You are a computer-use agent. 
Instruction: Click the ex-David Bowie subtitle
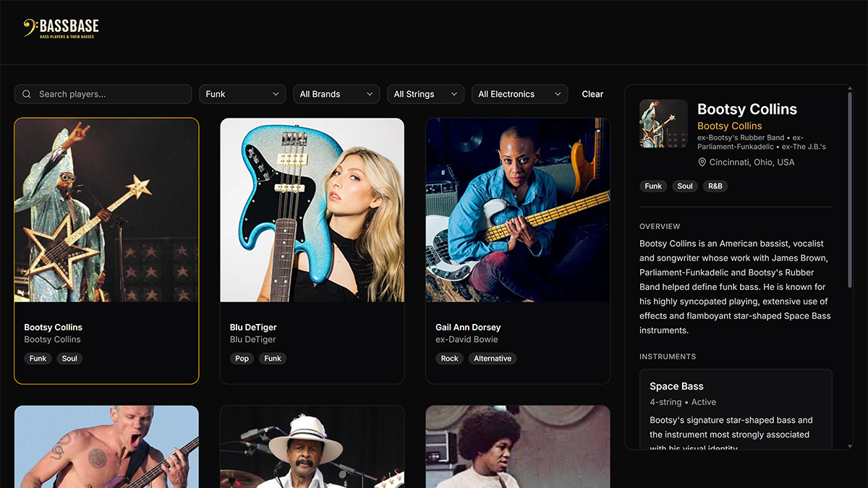tap(467, 340)
